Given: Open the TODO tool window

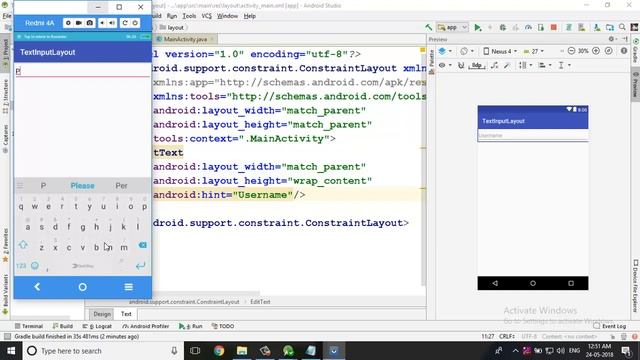Looking at the screenshot, I should [223, 326].
